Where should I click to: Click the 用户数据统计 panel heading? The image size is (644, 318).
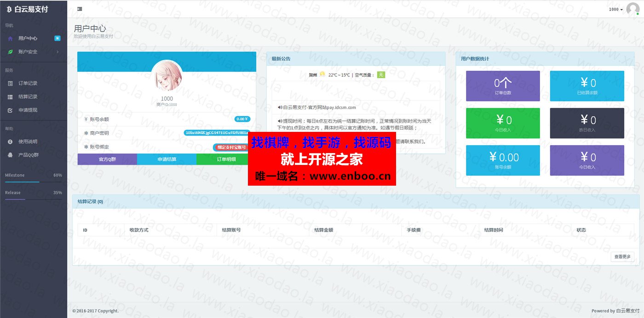coord(475,59)
